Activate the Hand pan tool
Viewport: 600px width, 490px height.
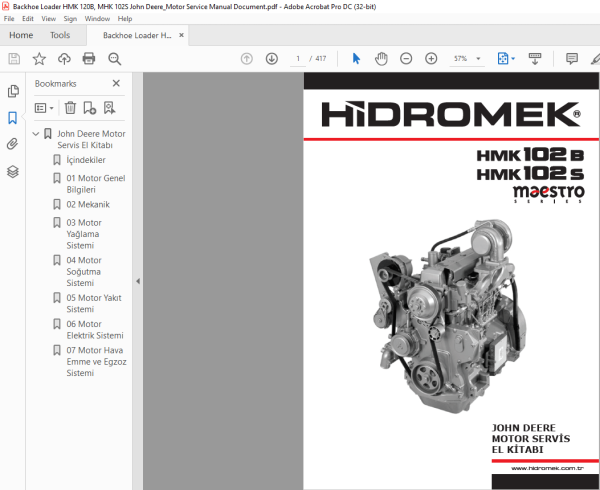click(x=381, y=59)
